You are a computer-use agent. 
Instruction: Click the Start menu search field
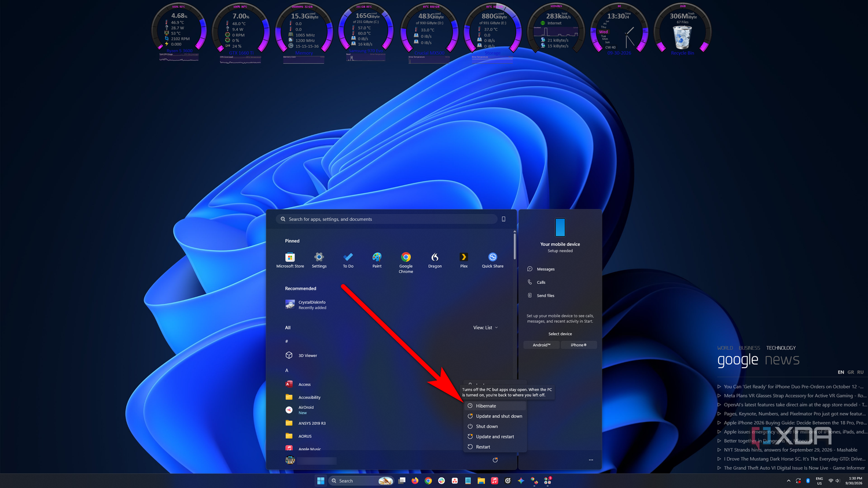point(387,219)
